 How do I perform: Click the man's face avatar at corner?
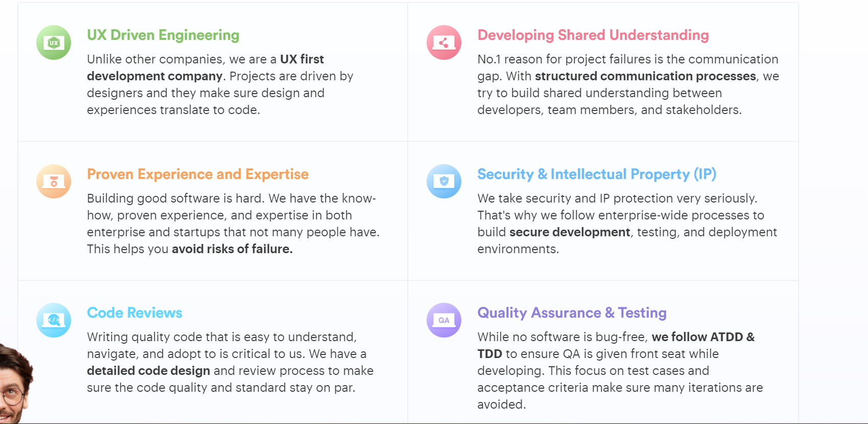click(x=15, y=384)
